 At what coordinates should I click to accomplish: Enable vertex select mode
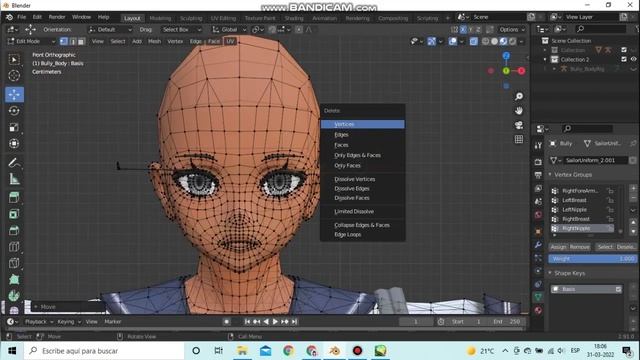pos(64,41)
